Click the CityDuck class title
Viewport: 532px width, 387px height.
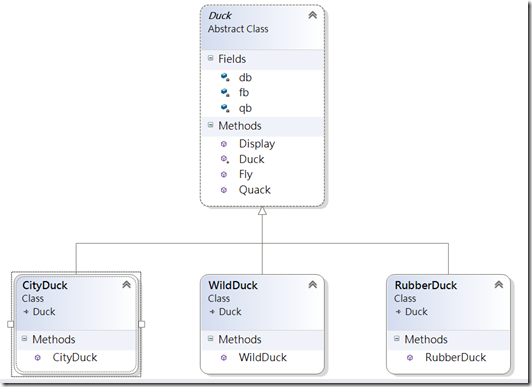(45, 285)
